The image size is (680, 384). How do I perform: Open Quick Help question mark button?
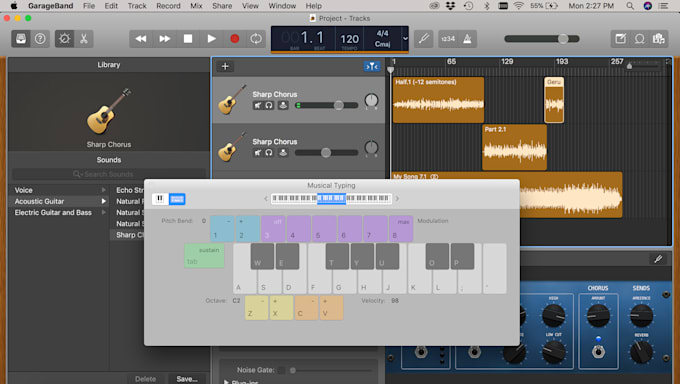(40, 39)
